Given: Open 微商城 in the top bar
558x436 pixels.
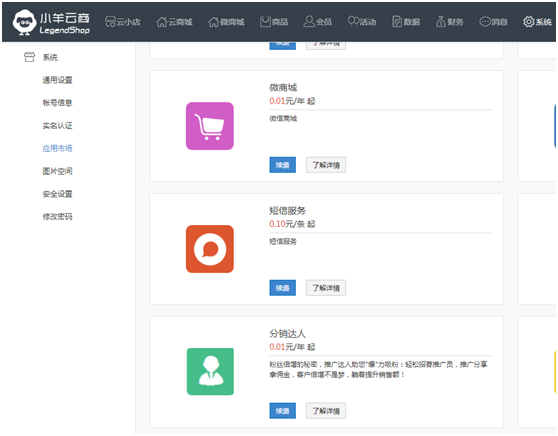Looking at the screenshot, I should (x=226, y=22).
